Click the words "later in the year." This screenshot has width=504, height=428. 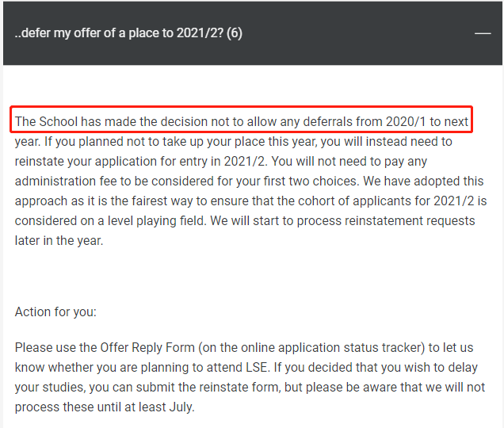point(59,241)
